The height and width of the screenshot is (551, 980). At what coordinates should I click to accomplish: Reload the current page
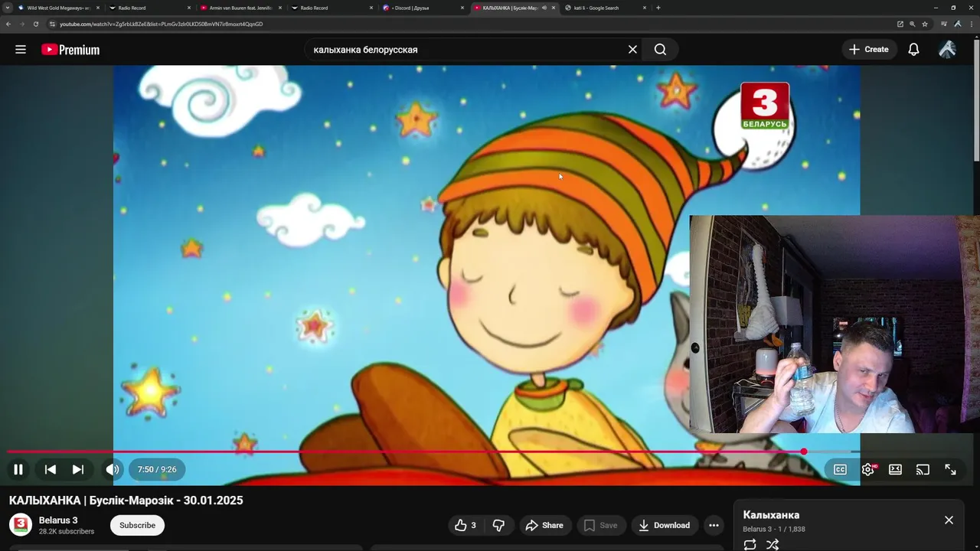coord(35,24)
